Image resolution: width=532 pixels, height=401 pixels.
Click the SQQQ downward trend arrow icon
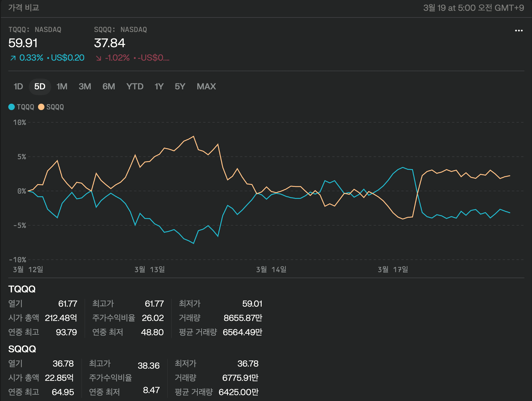98,58
